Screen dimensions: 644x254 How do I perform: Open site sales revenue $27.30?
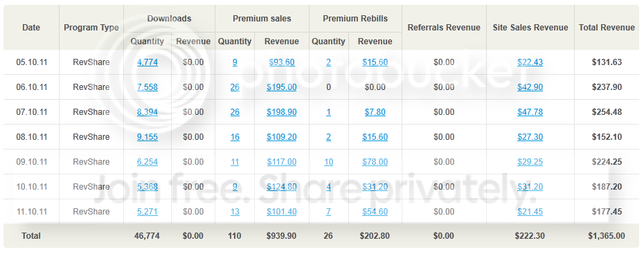point(530,137)
